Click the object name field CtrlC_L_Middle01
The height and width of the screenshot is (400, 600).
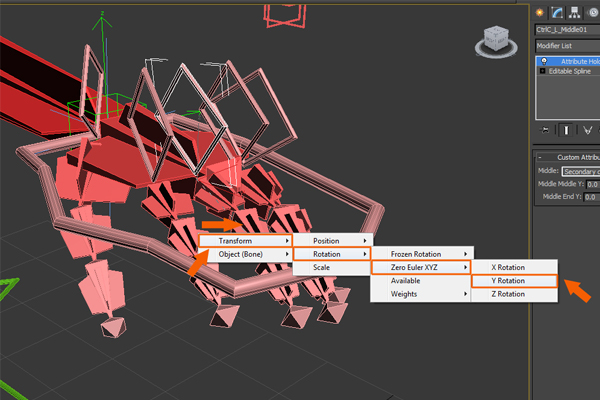click(x=567, y=29)
